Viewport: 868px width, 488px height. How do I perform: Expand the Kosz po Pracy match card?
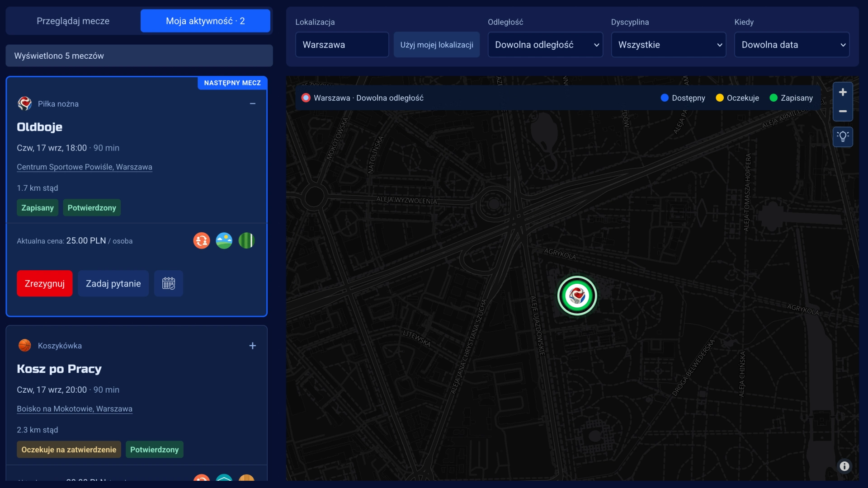click(253, 346)
